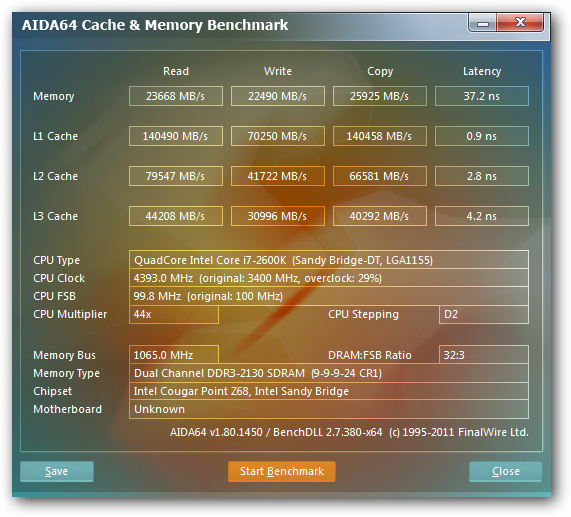Click the Close button at bottom
Viewport: 571px width, 517px height.
click(505, 471)
